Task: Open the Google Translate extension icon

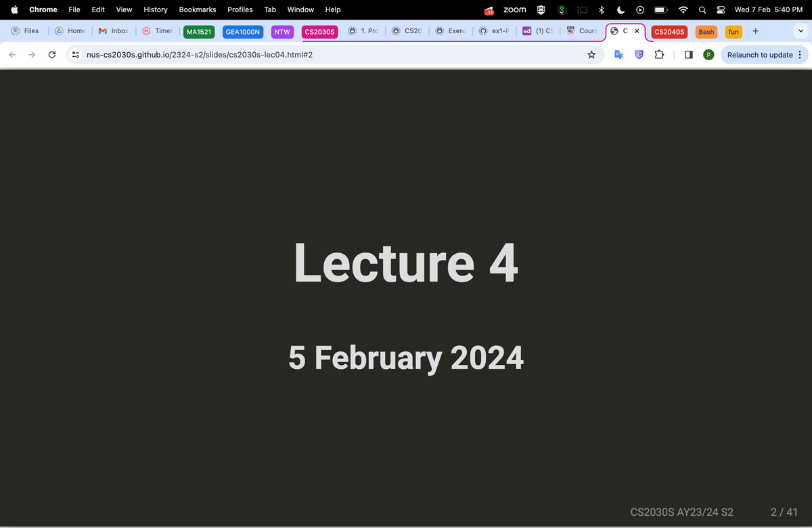Action: (x=618, y=55)
